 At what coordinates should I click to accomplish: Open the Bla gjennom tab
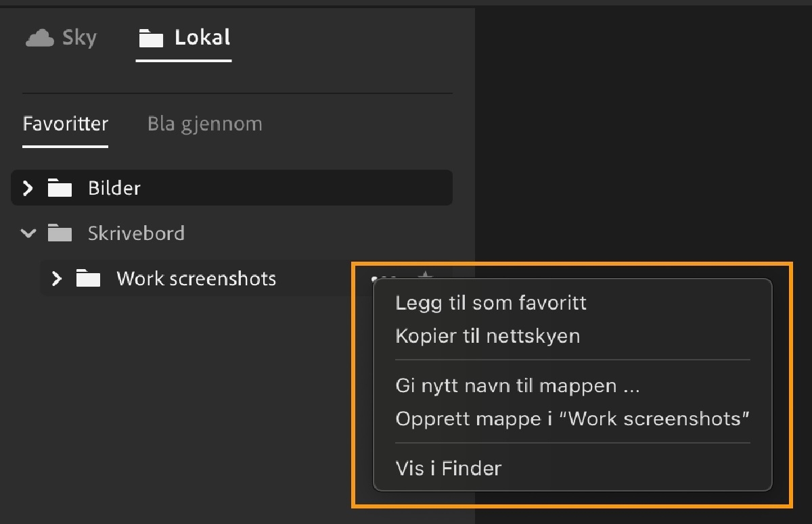coord(204,123)
